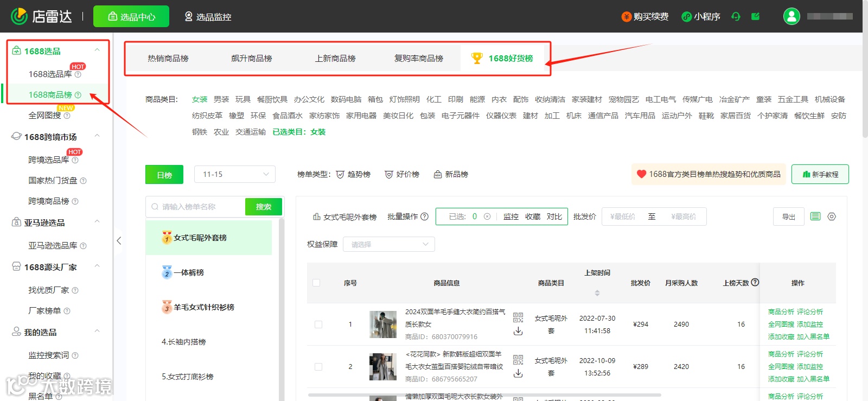Open the 权益保障 select dropdown
868x401 pixels.
point(389,244)
